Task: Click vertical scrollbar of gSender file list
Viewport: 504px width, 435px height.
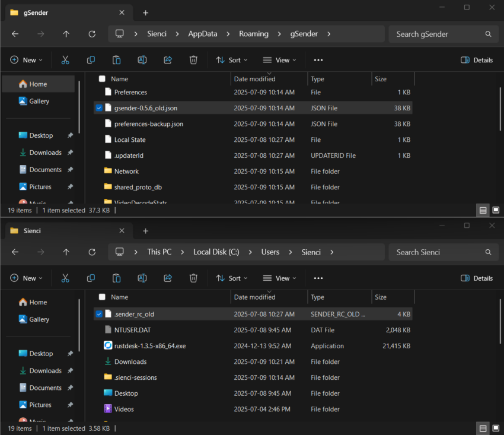Action: (500, 109)
